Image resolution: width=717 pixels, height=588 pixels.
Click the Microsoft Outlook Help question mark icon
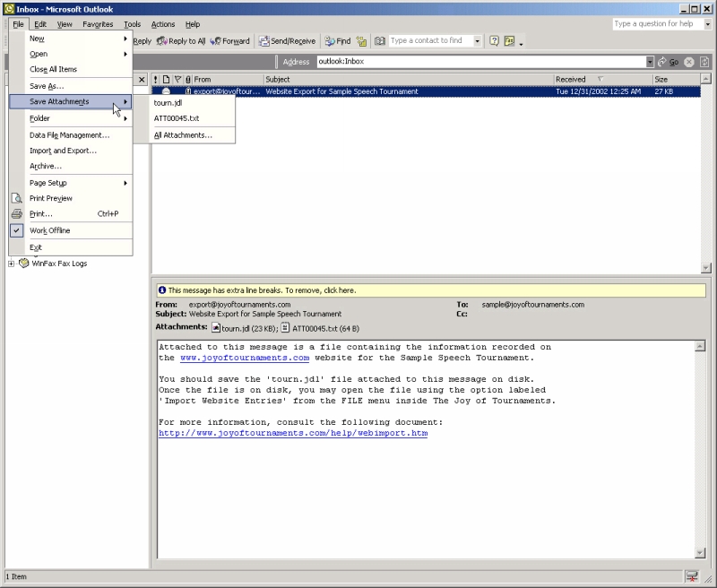click(x=494, y=41)
